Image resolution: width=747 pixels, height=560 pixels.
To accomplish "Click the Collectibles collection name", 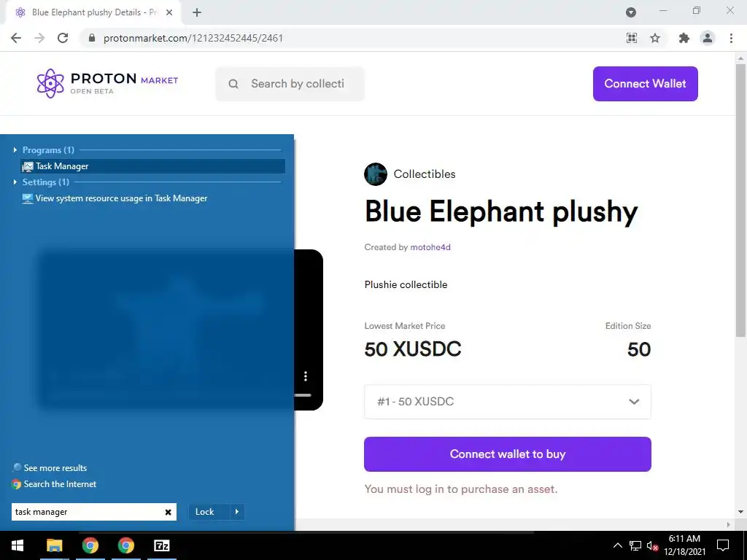I will click(425, 174).
